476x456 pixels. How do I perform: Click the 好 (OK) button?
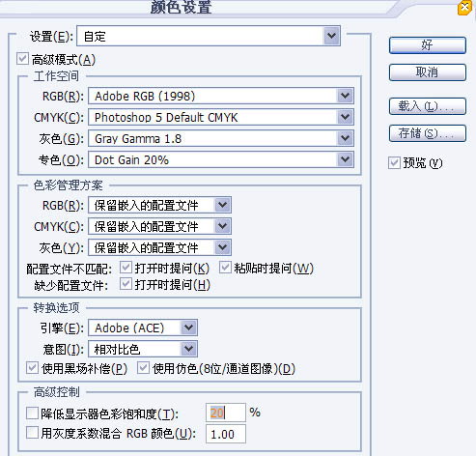(x=427, y=45)
